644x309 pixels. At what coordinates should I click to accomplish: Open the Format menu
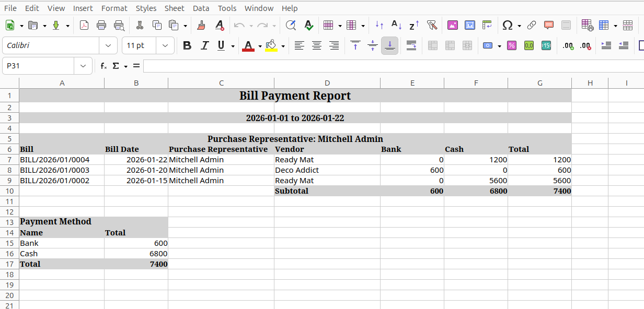click(x=114, y=8)
